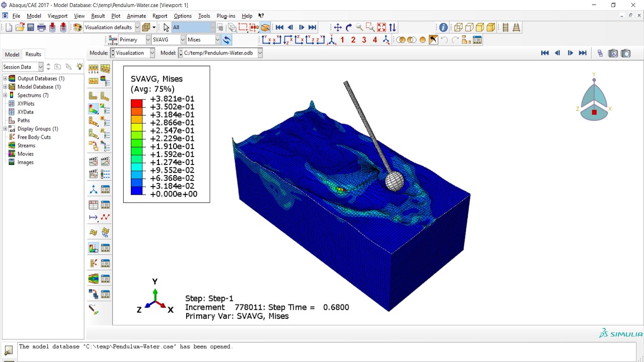Open the File menu

(16, 16)
